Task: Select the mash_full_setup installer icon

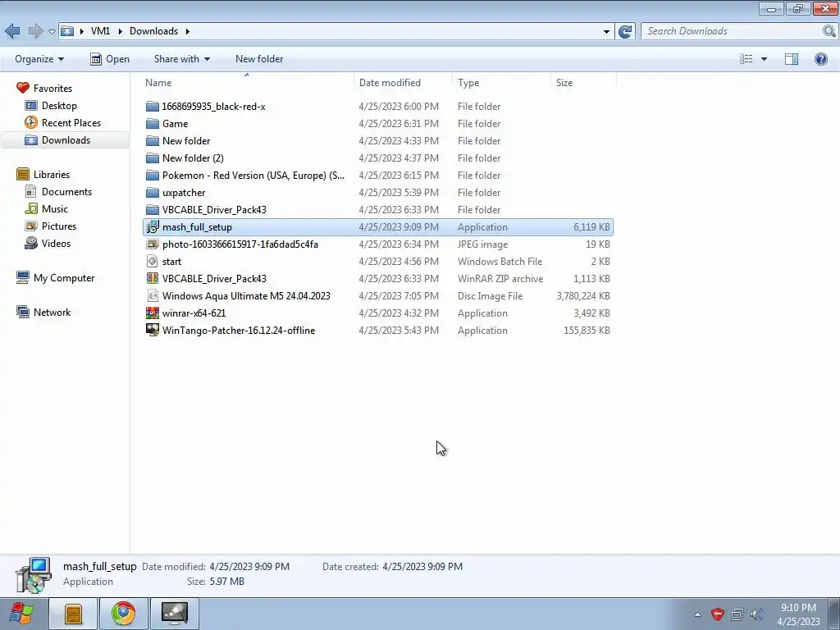Action: (x=153, y=226)
